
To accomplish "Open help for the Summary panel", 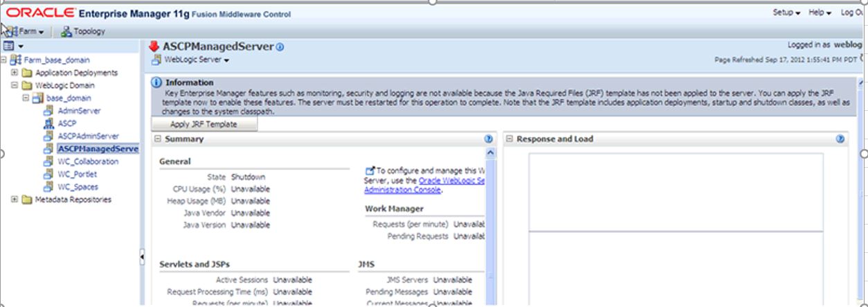I will tap(489, 139).
